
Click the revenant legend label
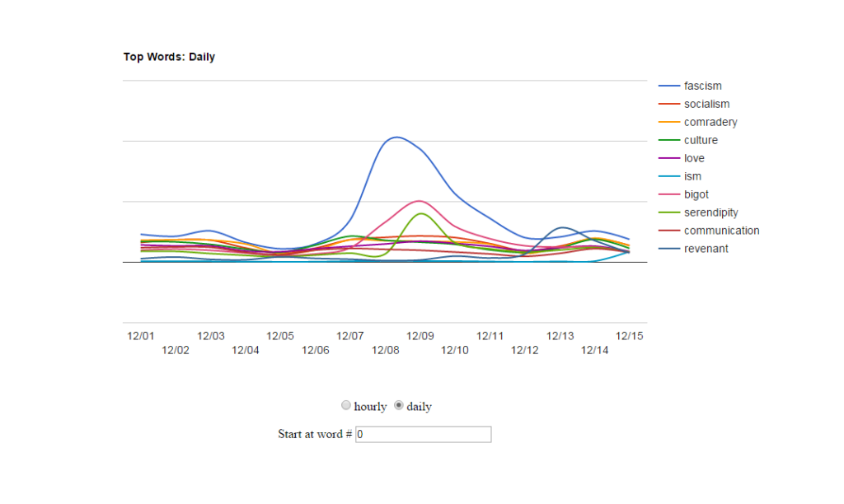pyautogui.click(x=706, y=250)
